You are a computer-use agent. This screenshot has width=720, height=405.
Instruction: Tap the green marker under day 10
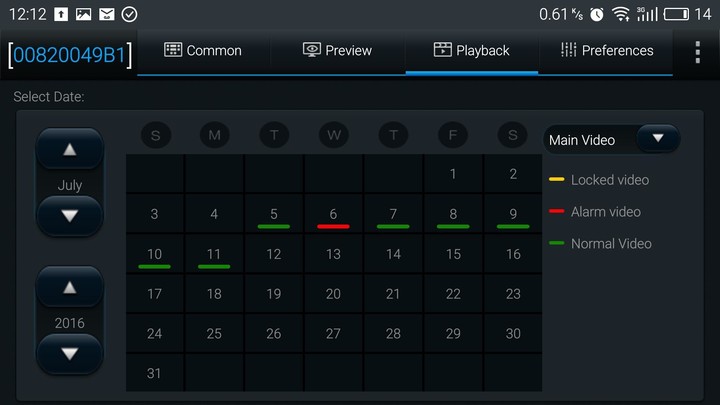(154, 266)
